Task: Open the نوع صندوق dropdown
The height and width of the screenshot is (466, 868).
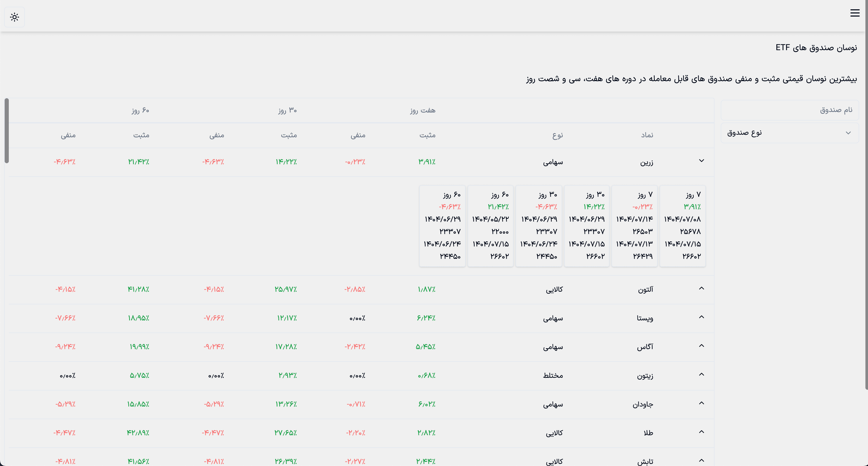Action: [789, 133]
